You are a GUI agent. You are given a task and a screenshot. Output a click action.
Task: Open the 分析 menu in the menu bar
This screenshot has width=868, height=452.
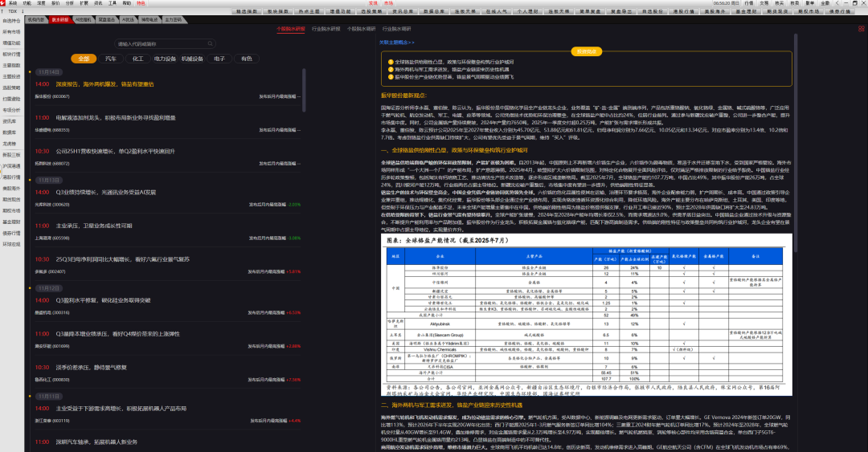click(68, 3)
